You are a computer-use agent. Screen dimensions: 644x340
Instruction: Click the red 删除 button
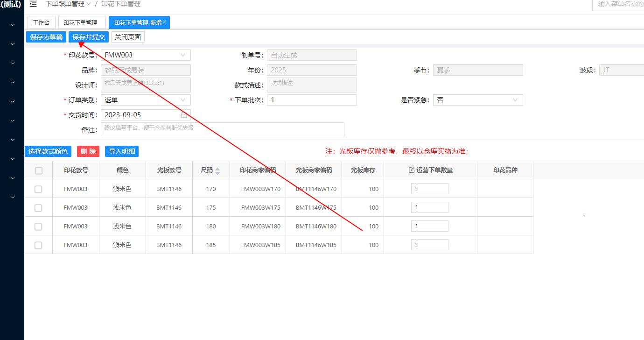pyautogui.click(x=88, y=151)
